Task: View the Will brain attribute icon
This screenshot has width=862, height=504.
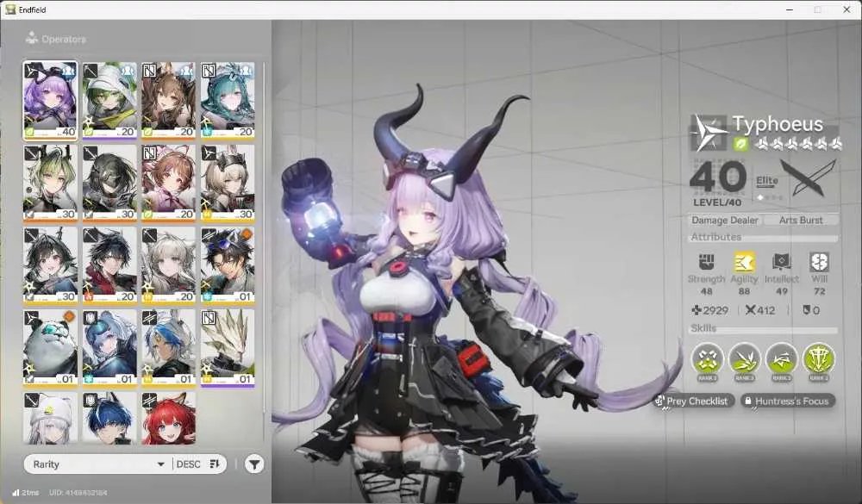Action: 819,262
